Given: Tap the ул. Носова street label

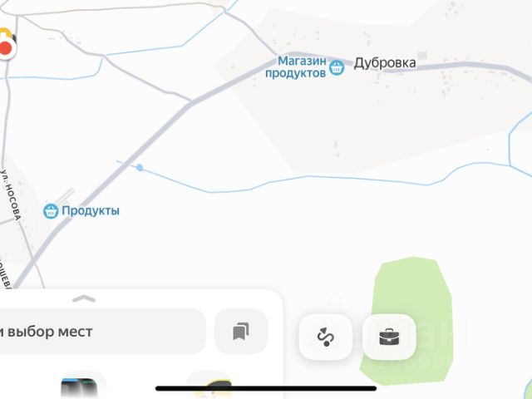Looking at the screenshot, I should point(11,195).
